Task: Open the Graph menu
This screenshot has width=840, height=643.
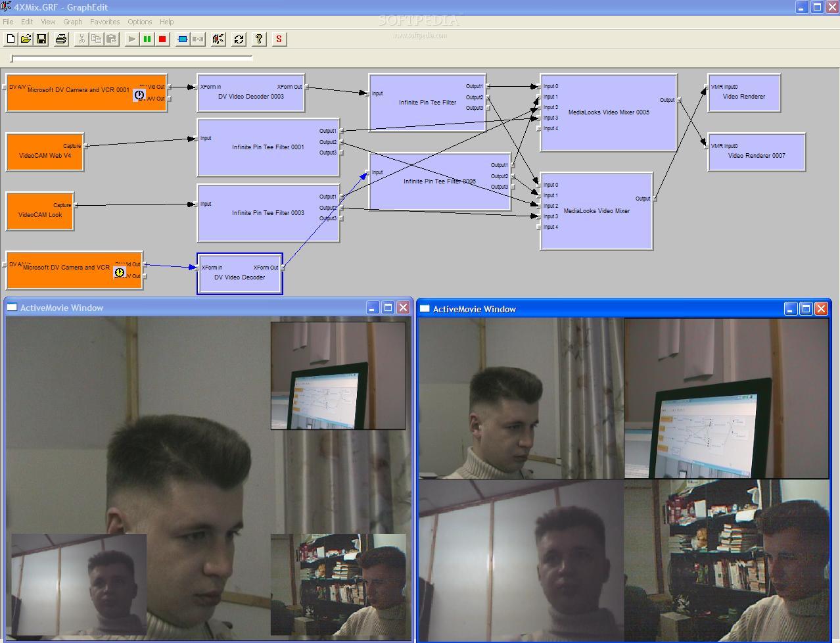Action: (73, 22)
